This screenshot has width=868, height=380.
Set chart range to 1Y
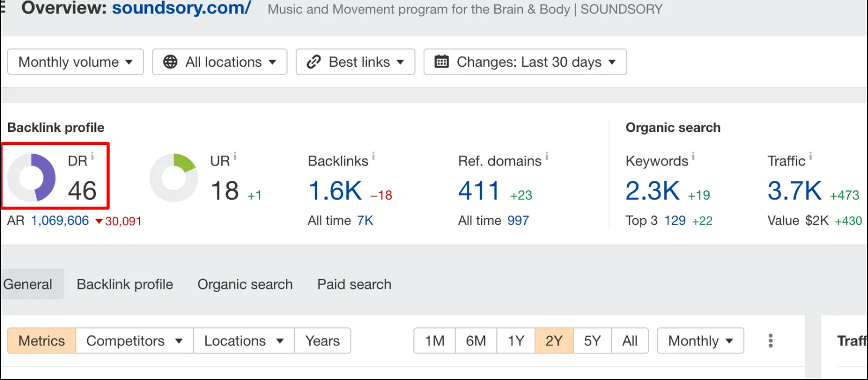516,341
